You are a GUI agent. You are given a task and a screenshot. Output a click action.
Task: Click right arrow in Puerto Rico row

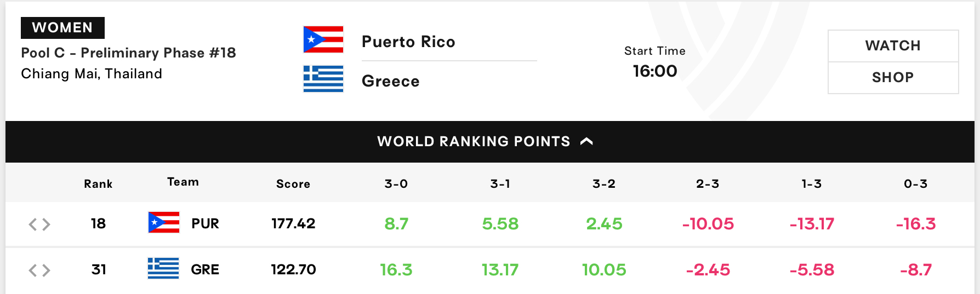pyautogui.click(x=46, y=224)
